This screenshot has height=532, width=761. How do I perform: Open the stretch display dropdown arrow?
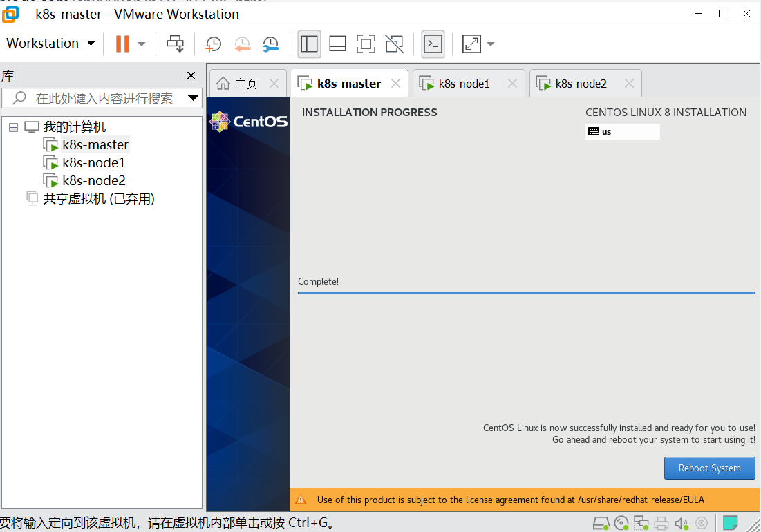pos(491,44)
